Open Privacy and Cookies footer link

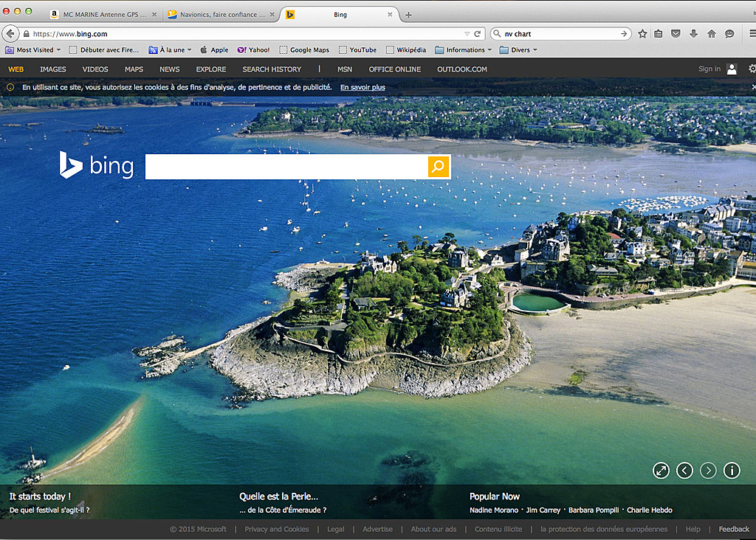click(x=276, y=529)
